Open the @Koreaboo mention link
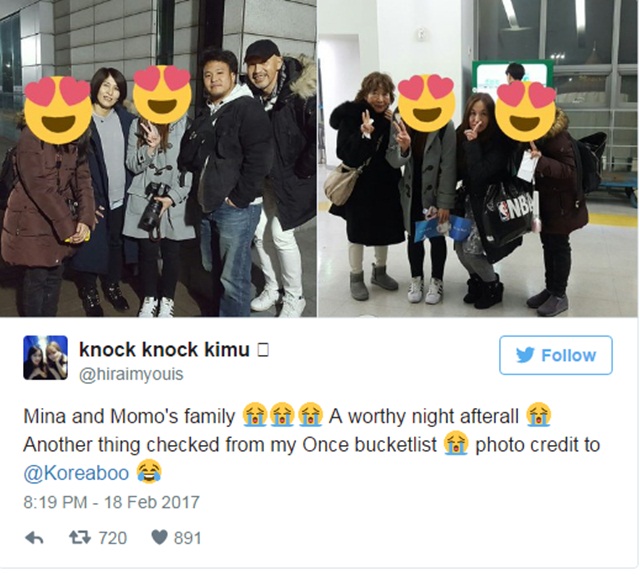The height and width of the screenshot is (575, 640). click(76, 473)
